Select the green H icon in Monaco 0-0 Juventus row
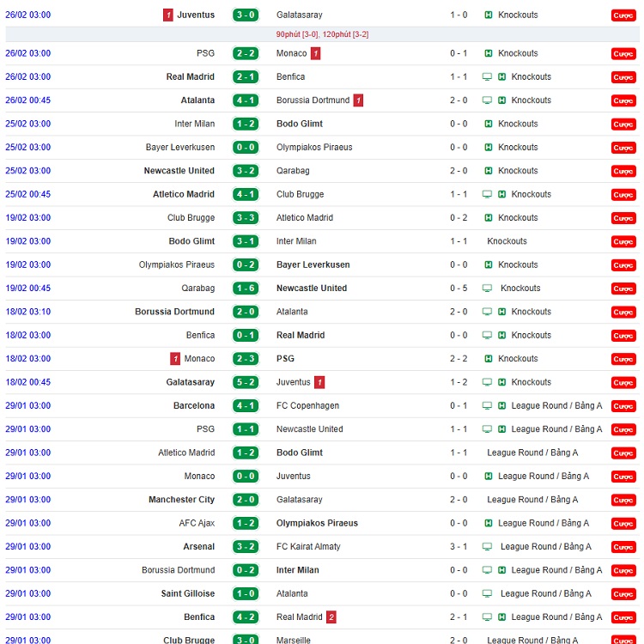Image resolution: width=644 pixels, height=644 pixels. click(489, 477)
